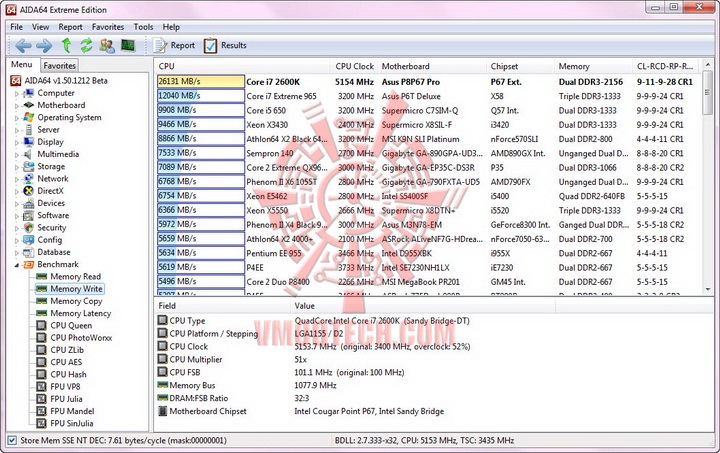Viewport: 720px width, 453px height.
Task: Expand the Network tree node
Action: pyautogui.click(x=17, y=179)
